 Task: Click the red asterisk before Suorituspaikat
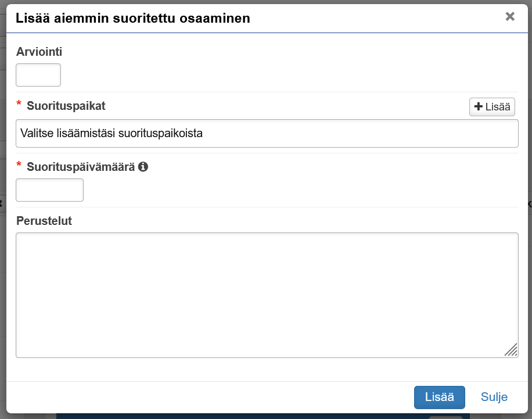19,105
